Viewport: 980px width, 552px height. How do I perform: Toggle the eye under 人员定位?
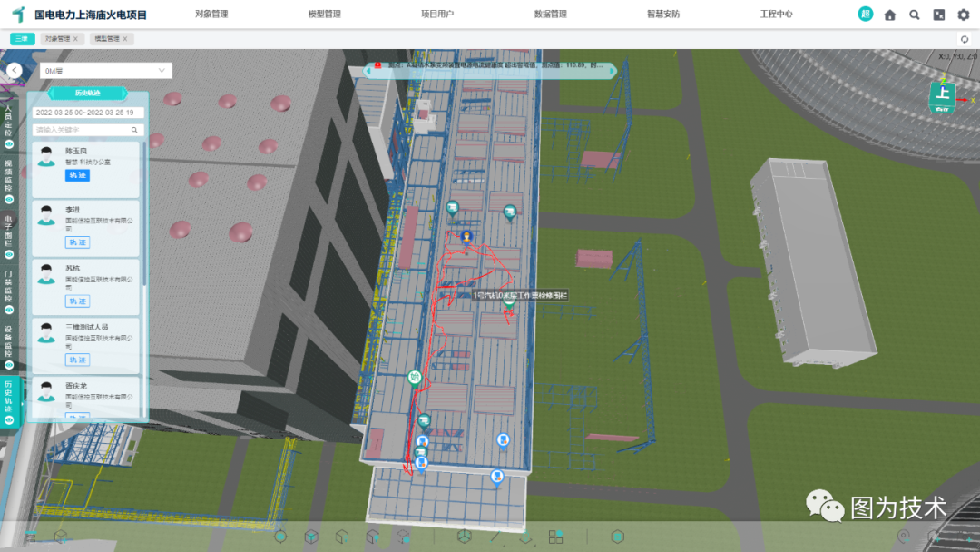(9, 144)
